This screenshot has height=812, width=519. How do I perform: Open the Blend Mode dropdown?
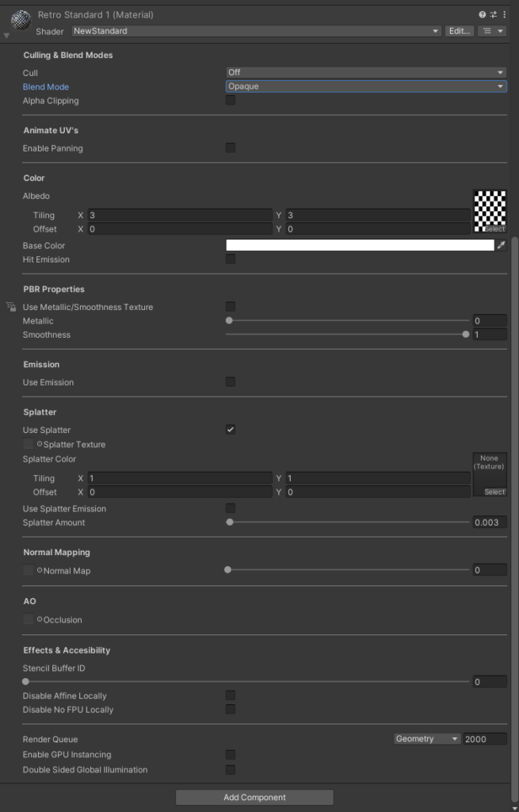[x=365, y=86]
